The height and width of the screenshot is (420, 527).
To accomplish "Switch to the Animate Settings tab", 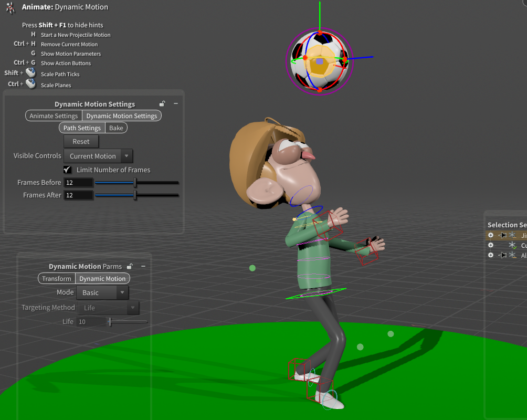I will pyautogui.click(x=54, y=115).
